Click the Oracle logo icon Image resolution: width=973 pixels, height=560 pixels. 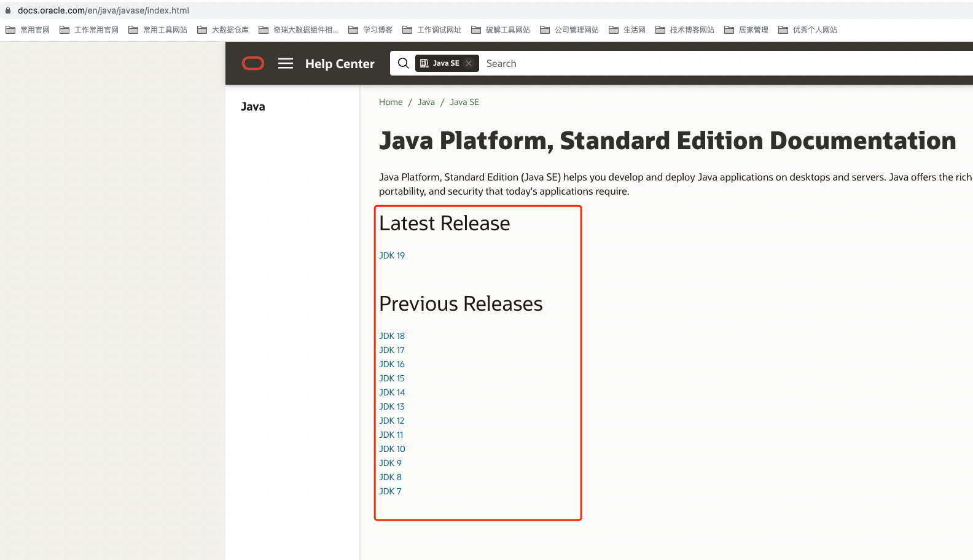point(253,63)
